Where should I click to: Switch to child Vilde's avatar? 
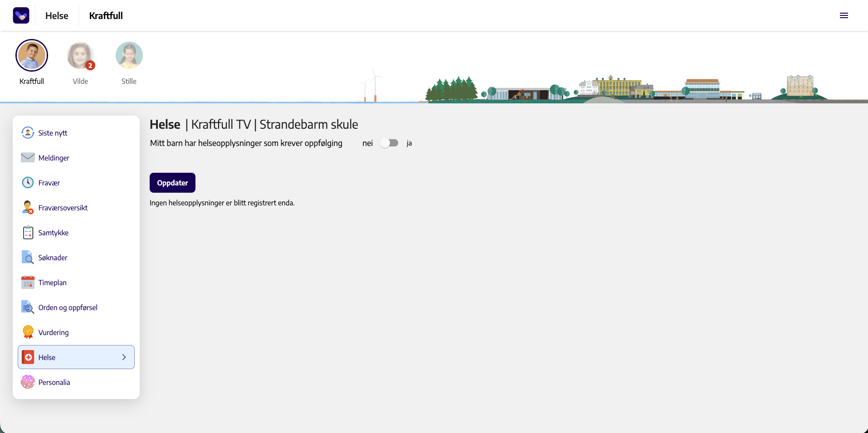click(x=80, y=55)
